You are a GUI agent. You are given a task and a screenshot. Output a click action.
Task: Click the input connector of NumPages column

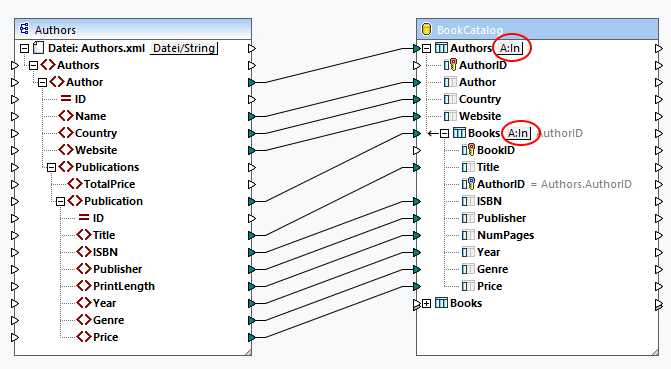417,235
